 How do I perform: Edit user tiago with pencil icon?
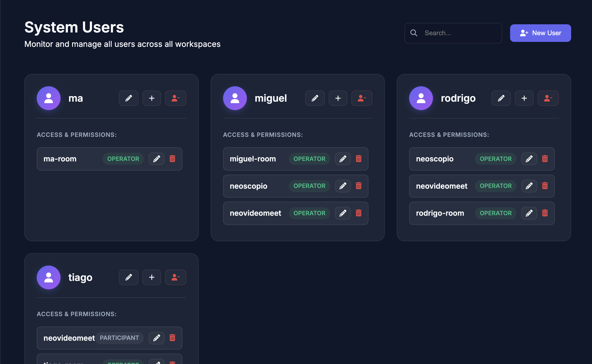click(129, 277)
